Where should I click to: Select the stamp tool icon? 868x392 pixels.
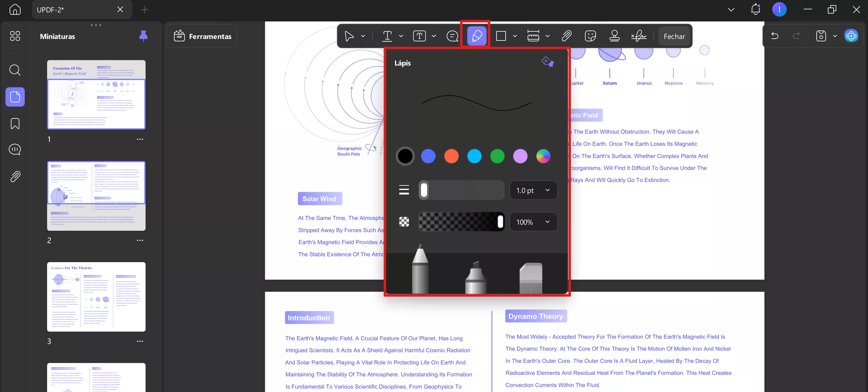pos(614,36)
